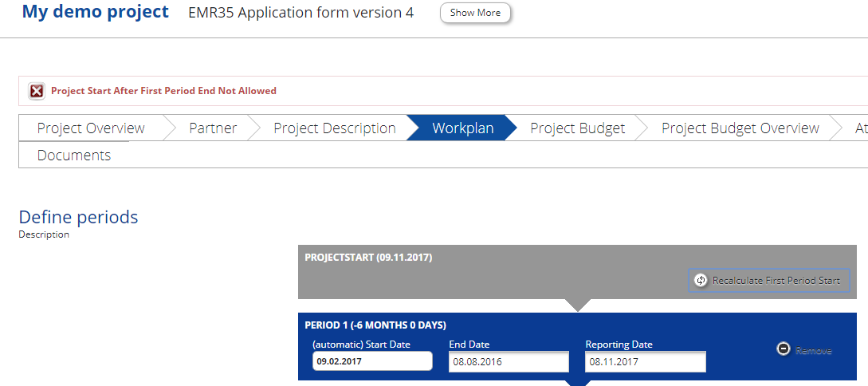Click the Remove minus circle icon
The width and height of the screenshot is (868, 386).
click(784, 350)
